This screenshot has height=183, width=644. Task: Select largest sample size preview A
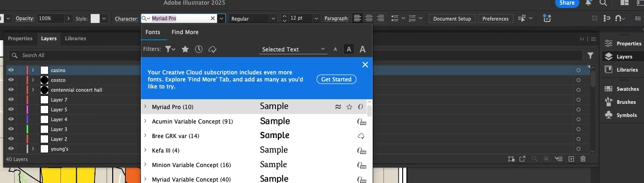362,49
